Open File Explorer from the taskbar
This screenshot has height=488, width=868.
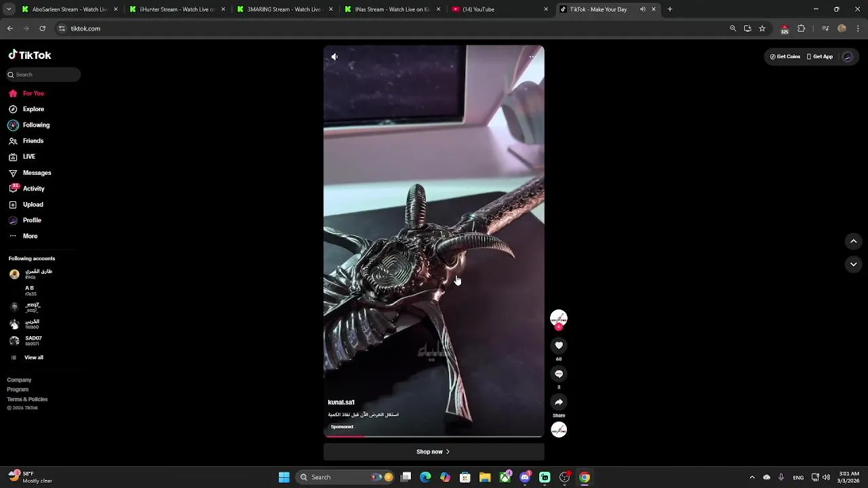click(485, 477)
